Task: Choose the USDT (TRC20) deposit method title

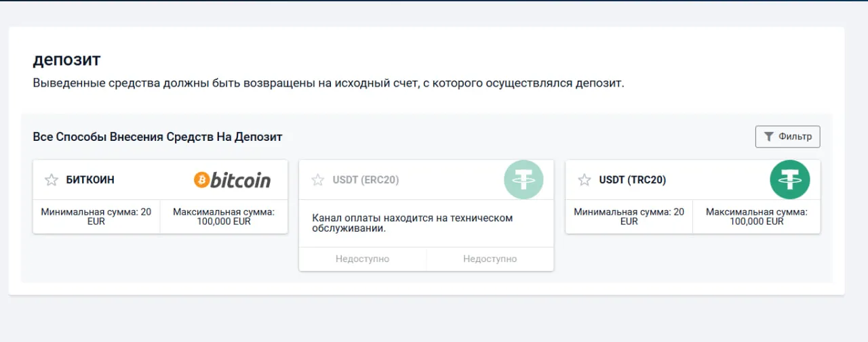Action: pyautogui.click(x=632, y=180)
